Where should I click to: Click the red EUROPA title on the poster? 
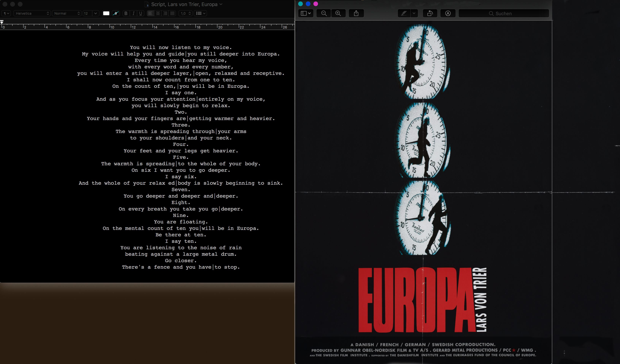417,300
